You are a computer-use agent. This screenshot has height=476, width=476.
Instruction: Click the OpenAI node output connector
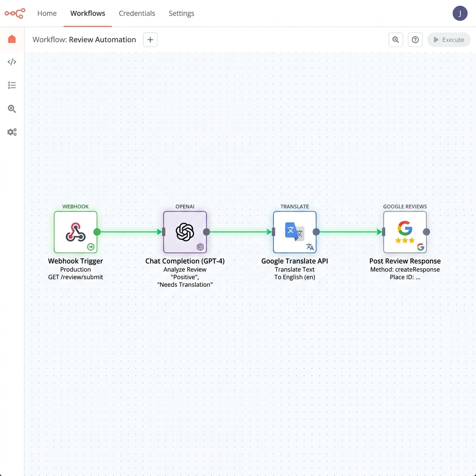206,232
